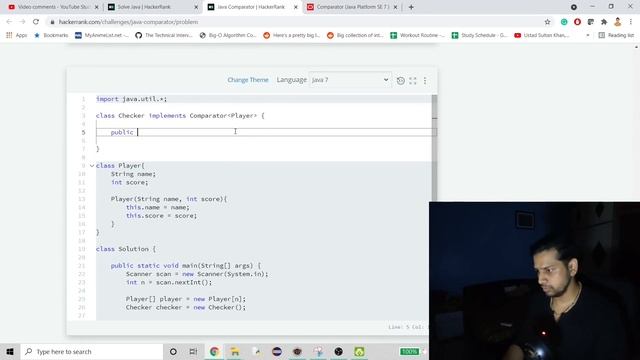Open Task View on taskbar
Screen dimensions: 640x360
193,351
